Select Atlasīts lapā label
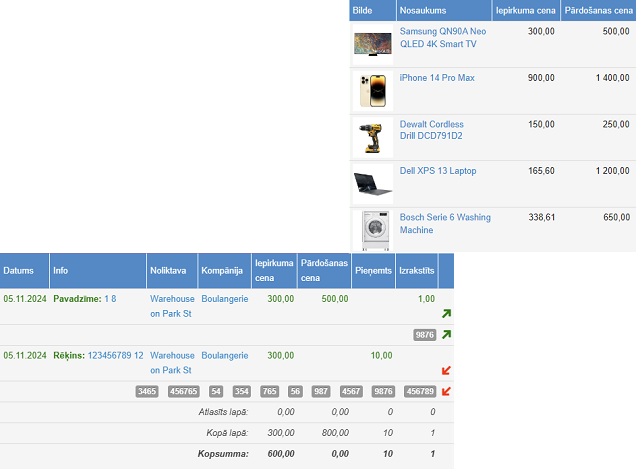Image resolution: width=636 pixels, height=469 pixels. point(223,412)
